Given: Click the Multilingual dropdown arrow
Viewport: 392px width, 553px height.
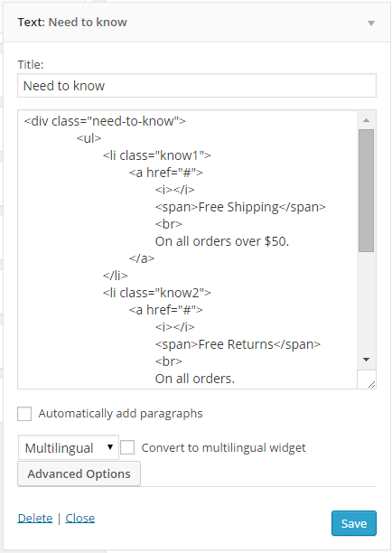Looking at the screenshot, I should point(110,447).
